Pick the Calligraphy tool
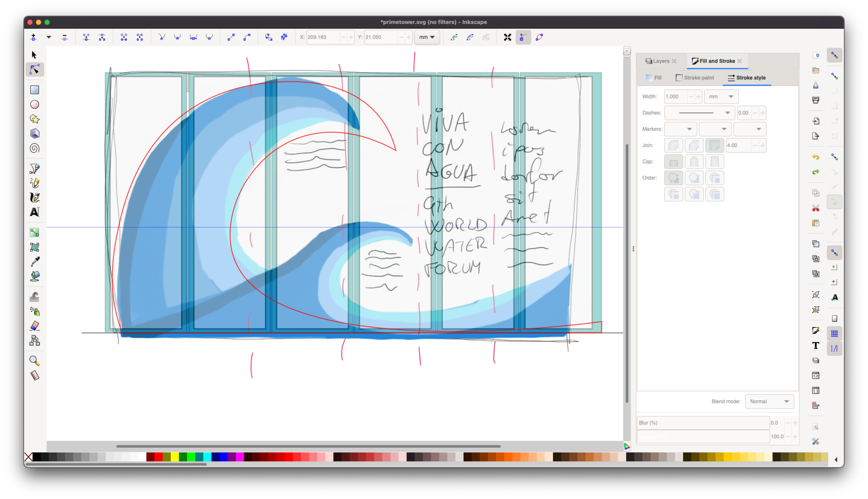 click(x=35, y=197)
